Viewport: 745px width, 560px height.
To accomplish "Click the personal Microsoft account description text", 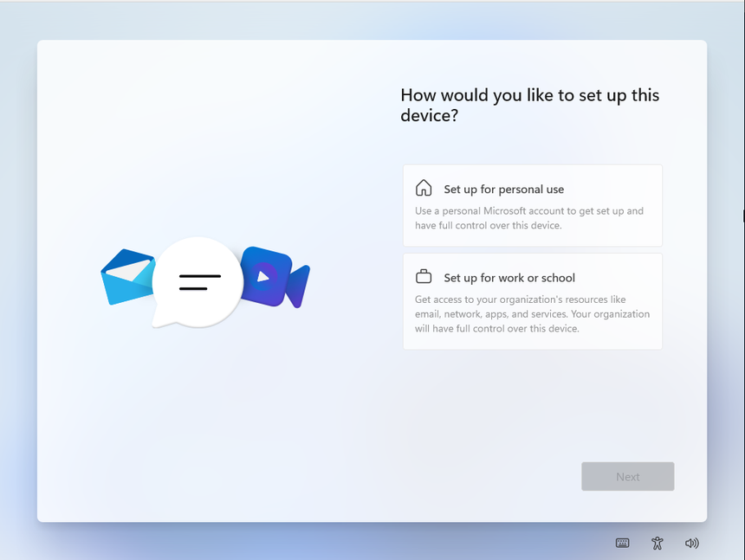I will click(x=528, y=218).
